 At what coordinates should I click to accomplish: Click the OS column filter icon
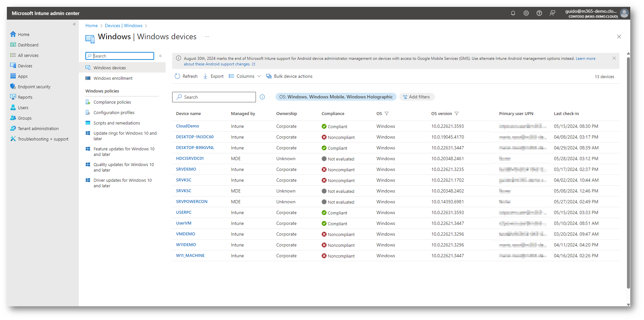pos(386,113)
